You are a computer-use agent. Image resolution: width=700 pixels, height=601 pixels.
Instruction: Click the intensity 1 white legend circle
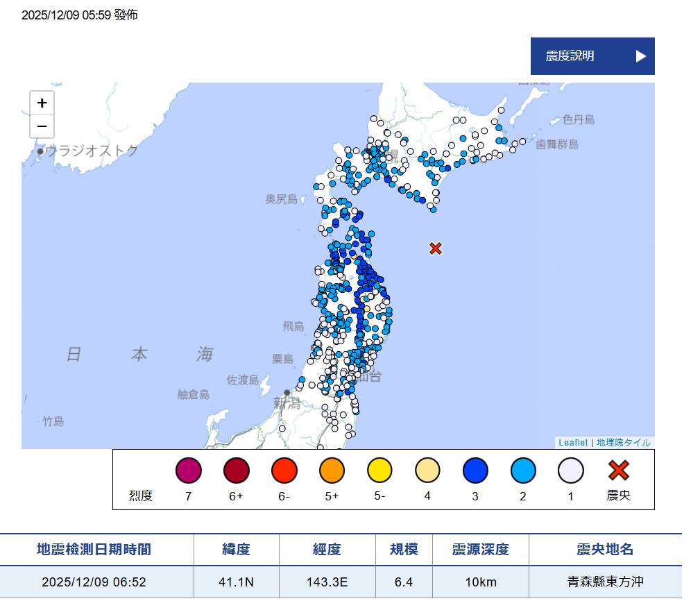click(x=570, y=471)
